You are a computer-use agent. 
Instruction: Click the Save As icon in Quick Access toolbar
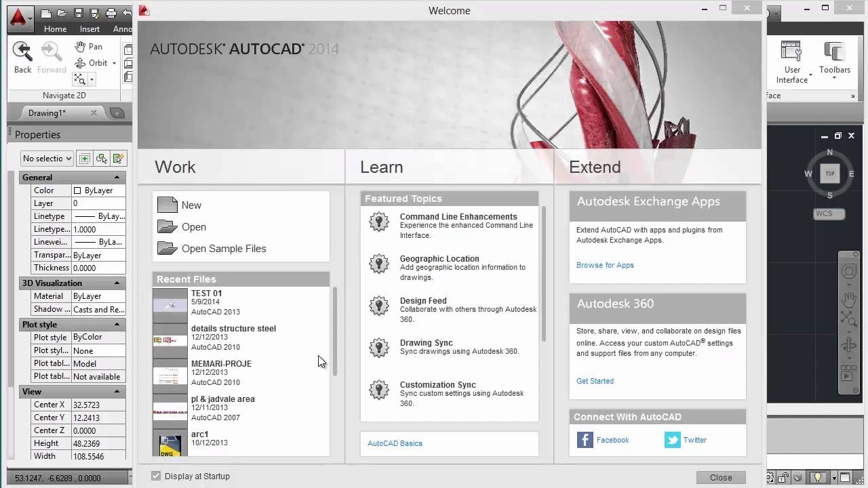pos(94,13)
